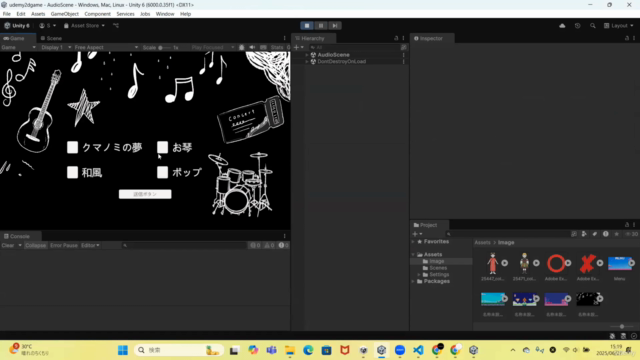The height and width of the screenshot is (360, 640).
Task: Open the Asset Store dropdown
Action: pyautogui.click(x=84, y=26)
